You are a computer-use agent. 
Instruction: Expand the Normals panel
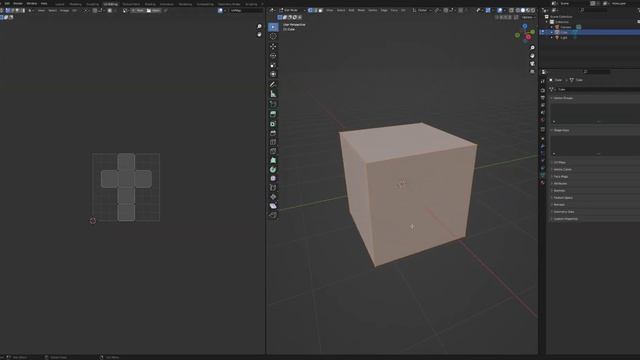[x=559, y=191]
